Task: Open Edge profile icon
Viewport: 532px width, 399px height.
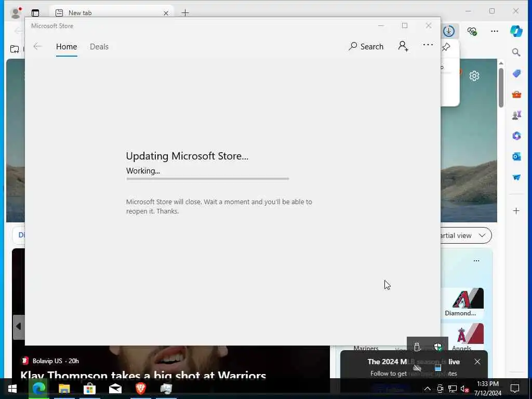Action: click(x=16, y=13)
